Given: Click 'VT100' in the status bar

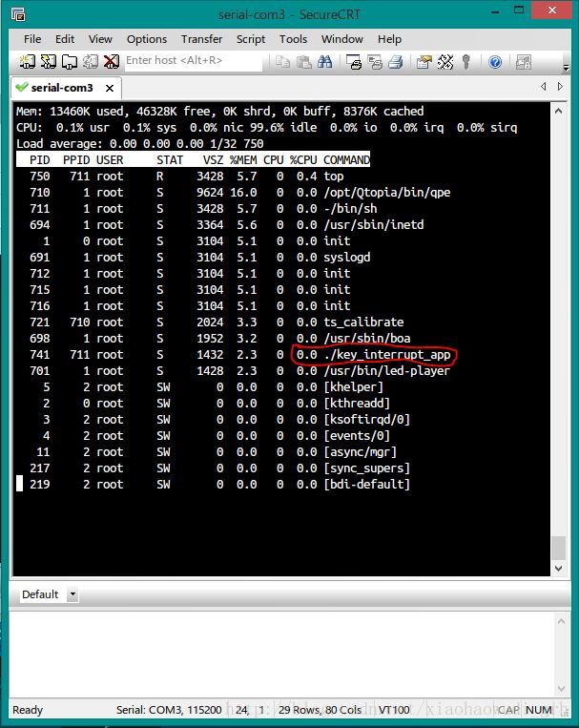Looking at the screenshot, I should click(394, 710).
